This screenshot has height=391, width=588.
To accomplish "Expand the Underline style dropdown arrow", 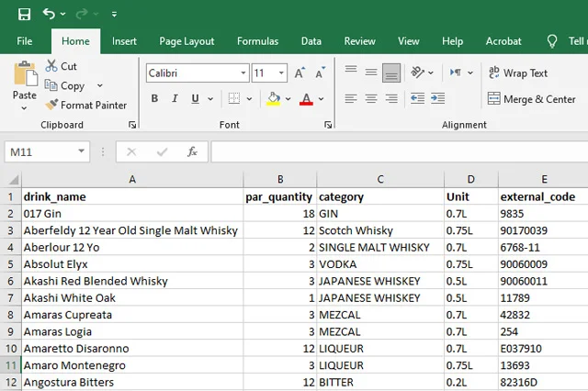I will [x=210, y=99].
